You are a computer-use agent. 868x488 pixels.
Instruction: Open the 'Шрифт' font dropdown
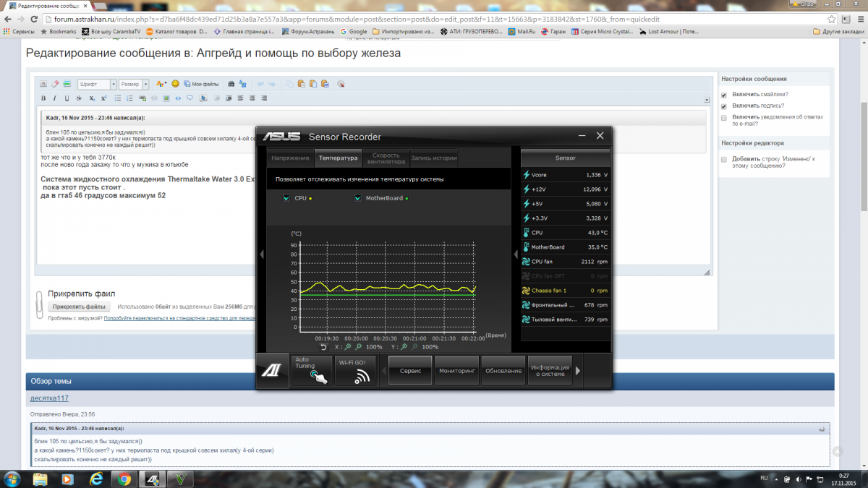pyautogui.click(x=96, y=84)
